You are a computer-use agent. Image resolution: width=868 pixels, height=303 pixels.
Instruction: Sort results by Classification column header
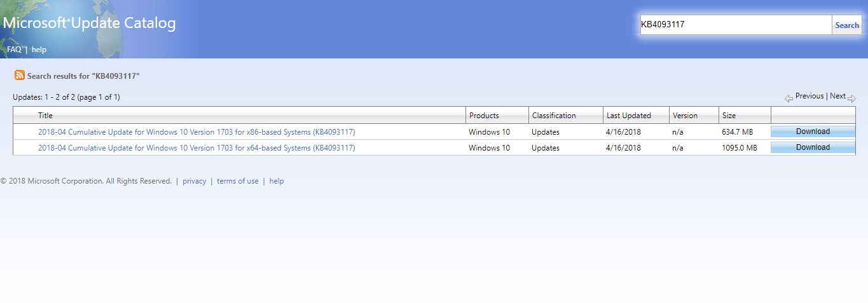point(554,116)
